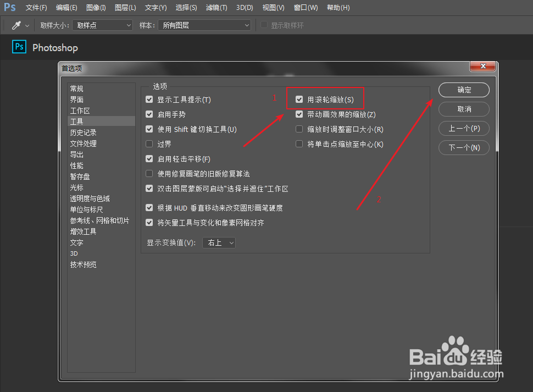The width and height of the screenshot is (533, 392).
Task: Select the Eyedropper tool preset icon
Action: pos(16,25)
